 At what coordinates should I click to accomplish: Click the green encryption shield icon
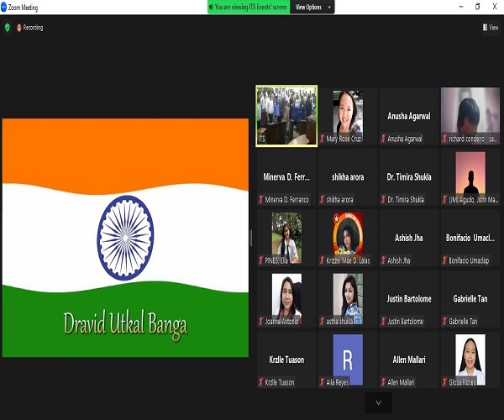point(8,28)
